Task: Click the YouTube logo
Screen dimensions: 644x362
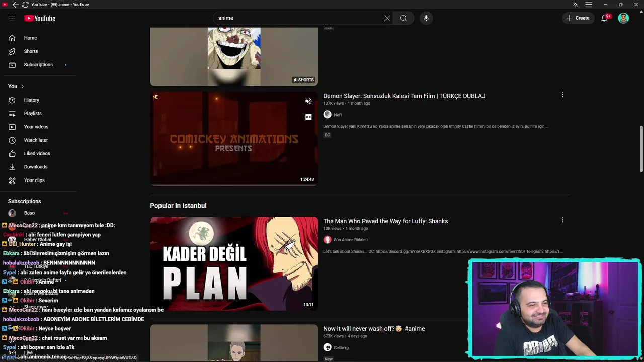Action: (40, 18)
